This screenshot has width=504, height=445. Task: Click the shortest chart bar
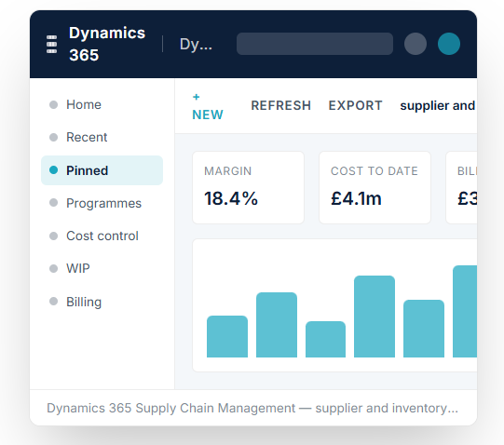pyautogui.click(x=325, y=339)
